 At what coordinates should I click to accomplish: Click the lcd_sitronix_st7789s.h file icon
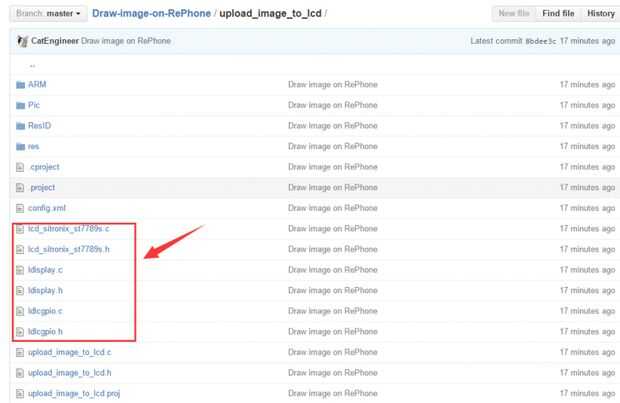click(20, 250)
